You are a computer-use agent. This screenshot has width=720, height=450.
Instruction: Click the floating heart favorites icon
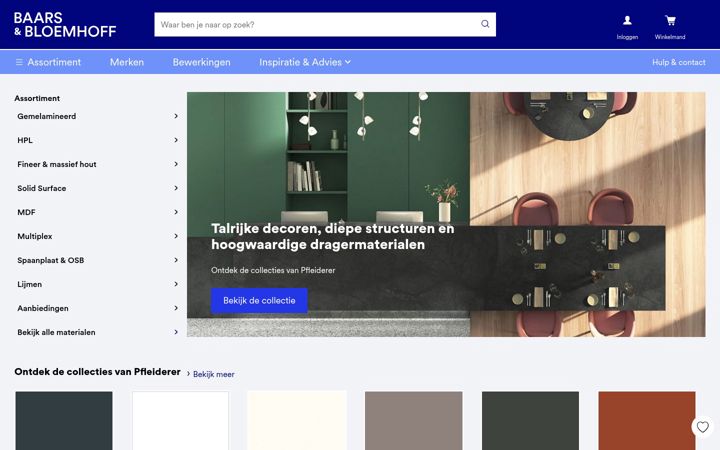pos(703,427)
